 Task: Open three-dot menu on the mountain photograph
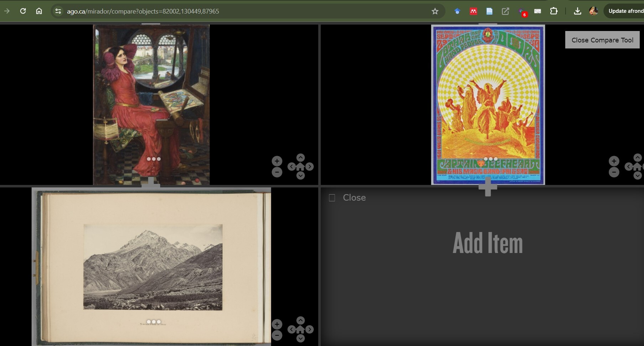click(x=154, y=322)
